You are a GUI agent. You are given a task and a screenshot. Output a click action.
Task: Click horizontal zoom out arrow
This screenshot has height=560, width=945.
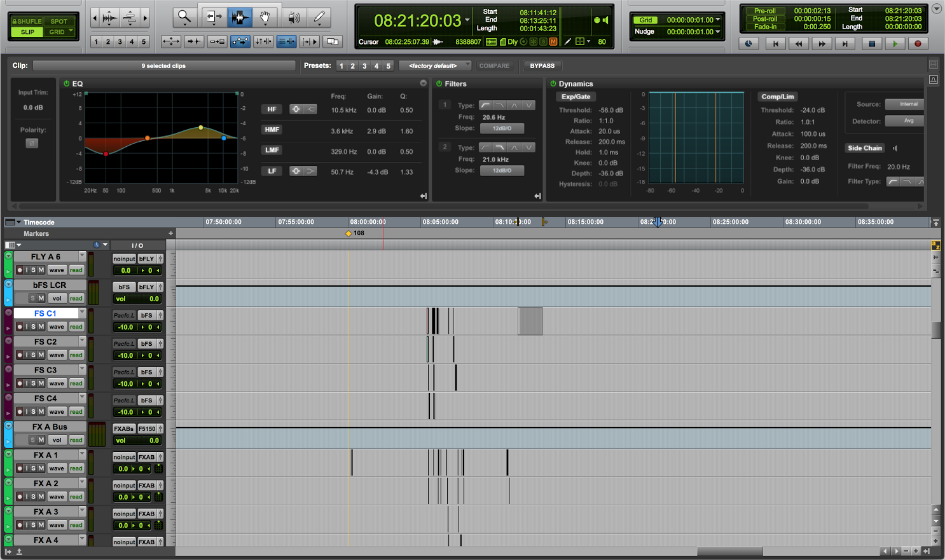(95, 18)
